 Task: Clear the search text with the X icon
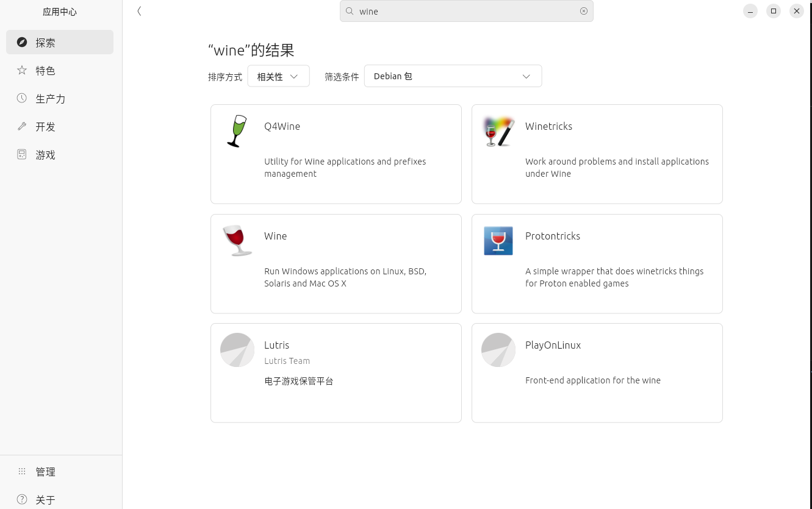click(584, 11)
